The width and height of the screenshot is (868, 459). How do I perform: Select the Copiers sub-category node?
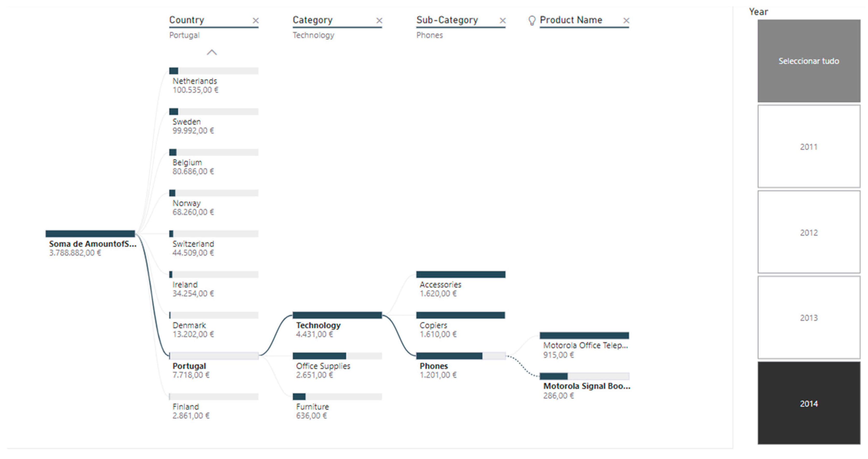coord(461,315)
